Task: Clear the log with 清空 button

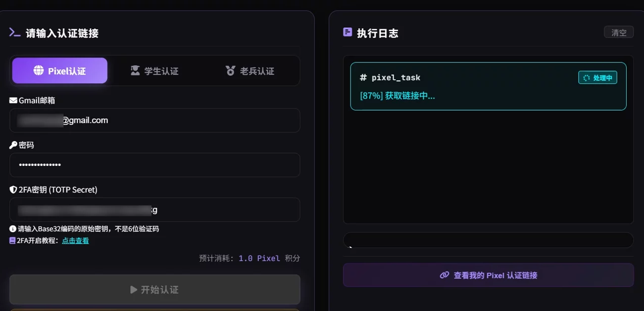Action: tap(619, 32)
